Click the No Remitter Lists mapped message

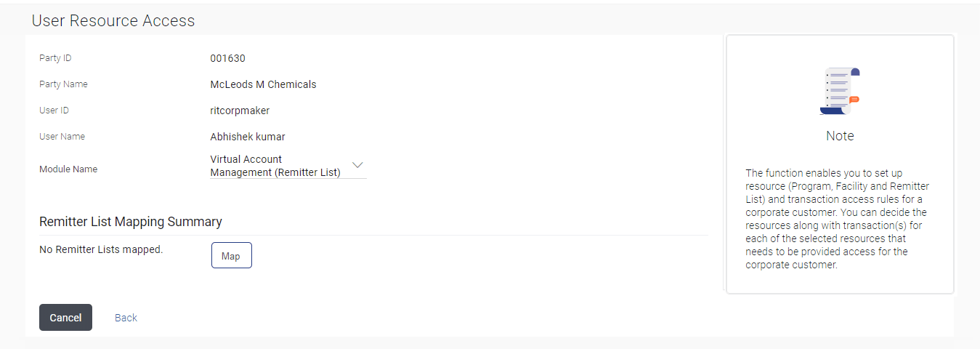point(101,249)
